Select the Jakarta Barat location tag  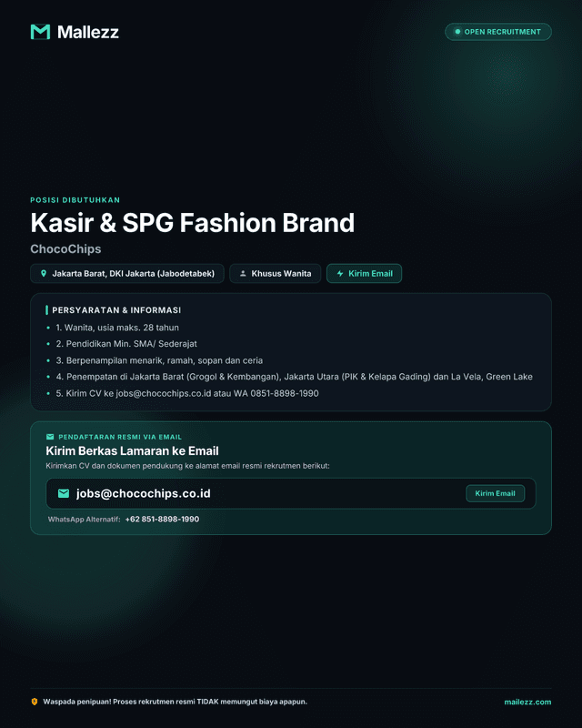click(x=127, y=274)
